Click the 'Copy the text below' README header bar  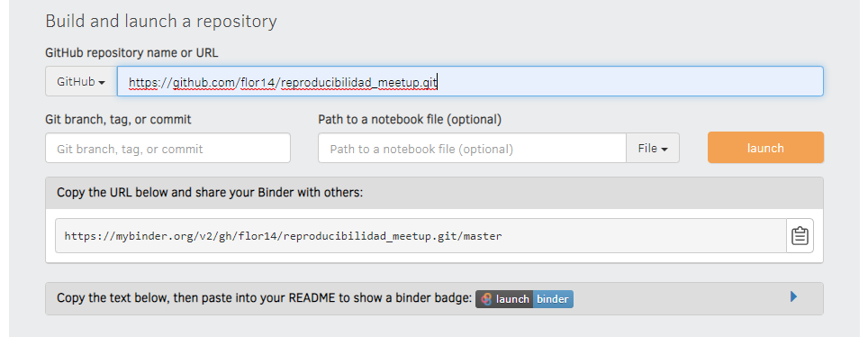434,299
